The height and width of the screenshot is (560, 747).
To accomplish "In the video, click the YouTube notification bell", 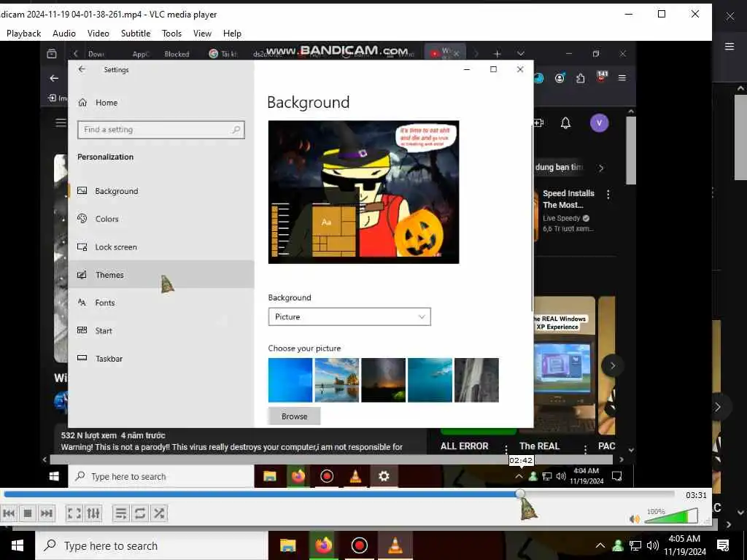I will tap(565, 122).
